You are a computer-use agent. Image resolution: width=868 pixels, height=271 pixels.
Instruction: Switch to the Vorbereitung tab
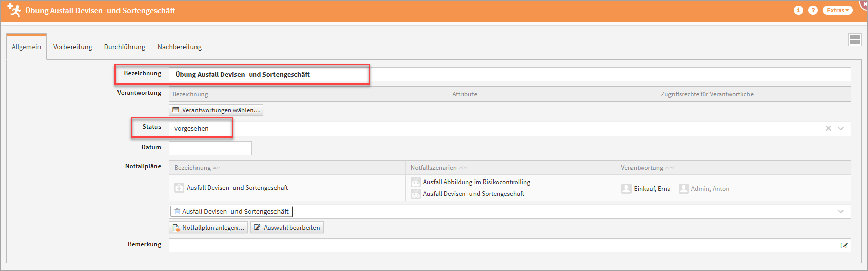(72, 47)
